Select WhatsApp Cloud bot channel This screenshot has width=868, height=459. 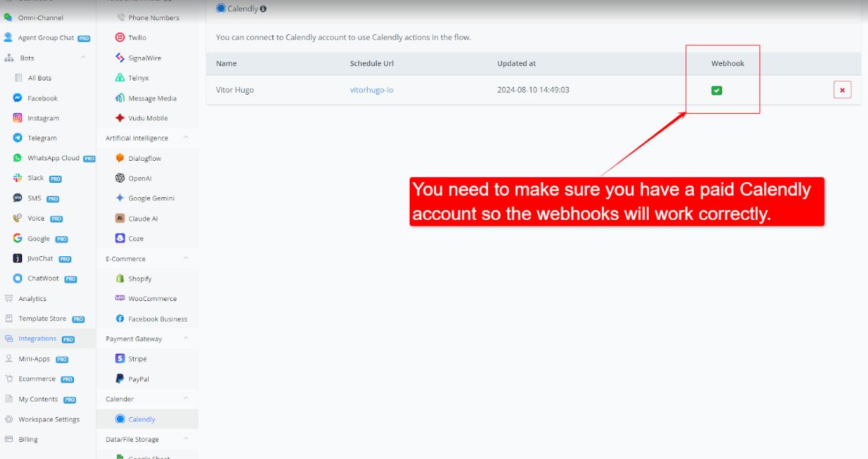click(53, 158)
